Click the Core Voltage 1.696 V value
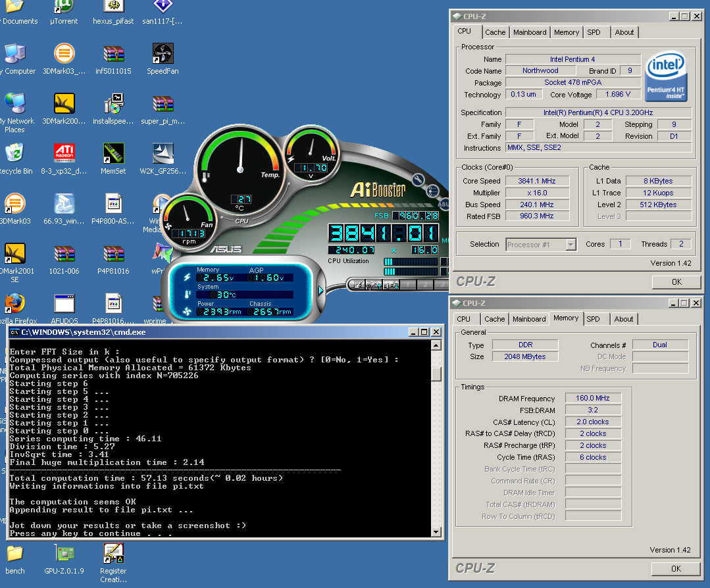This screenshot has width=710, height=588. coord(618,94)
